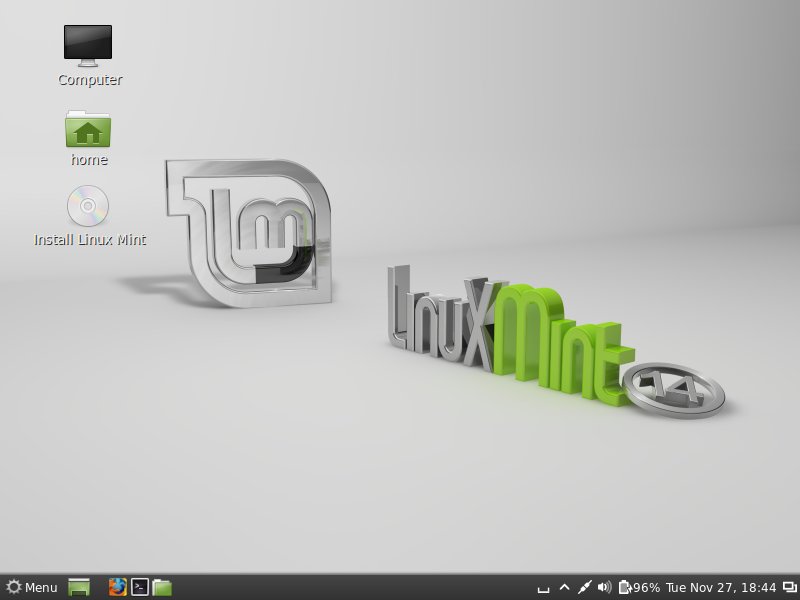Screen dimensions: 800x600
Task: Click the window list icon at panel end
Action: point(790,588)
